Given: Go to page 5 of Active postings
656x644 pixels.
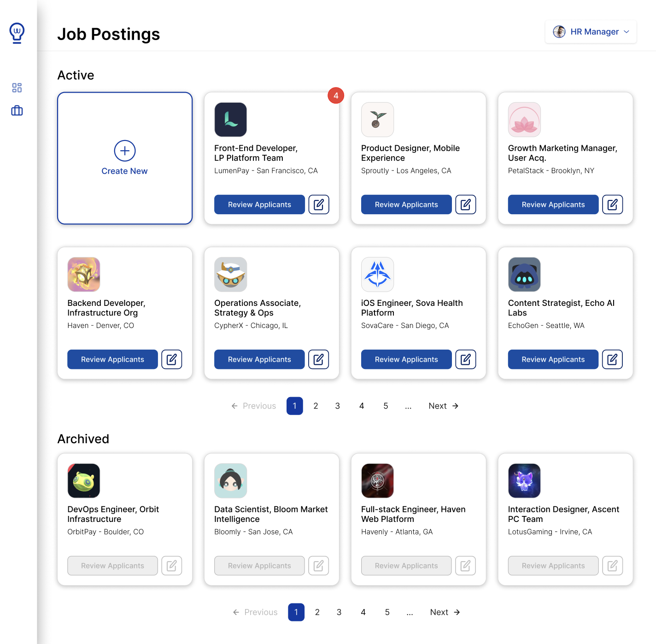Looking at the screenshot, I should coord(386,406).
